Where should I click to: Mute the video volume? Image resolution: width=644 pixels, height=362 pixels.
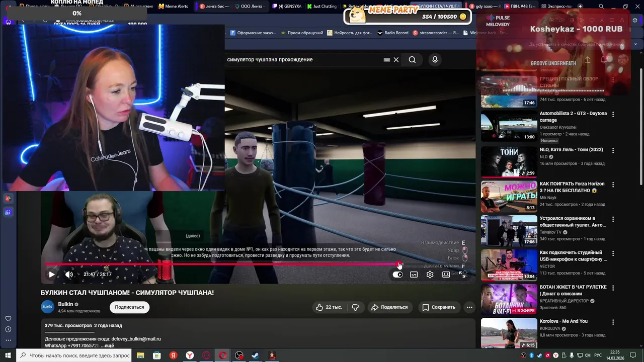[x=69, y=275]
